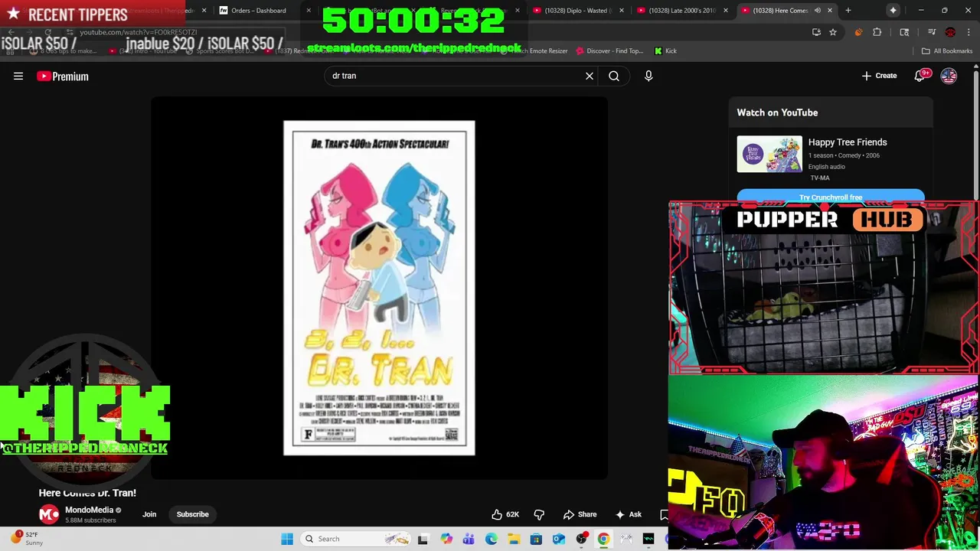
Task: Dislike the video with thumbs down
Action: coord(539,514)
